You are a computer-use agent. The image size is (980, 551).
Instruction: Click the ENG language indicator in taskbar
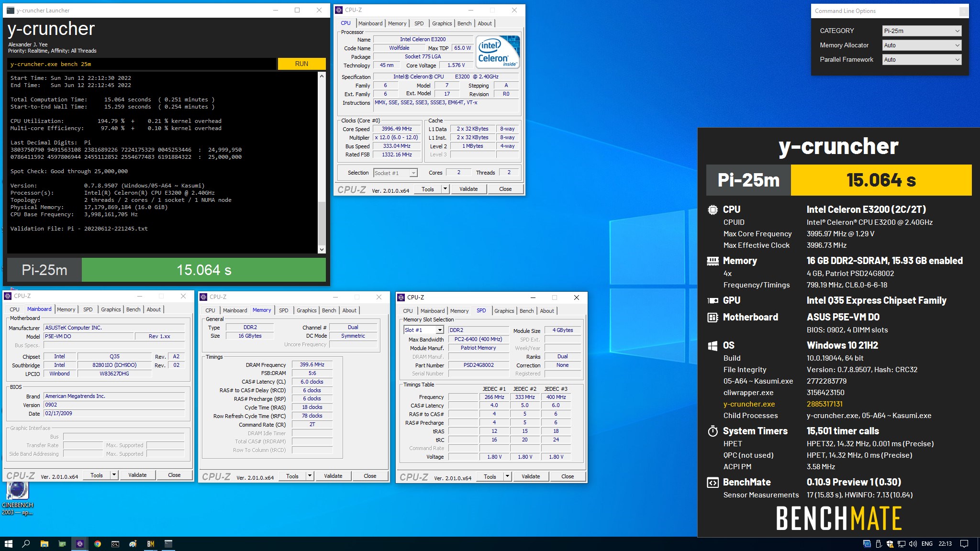927,544
